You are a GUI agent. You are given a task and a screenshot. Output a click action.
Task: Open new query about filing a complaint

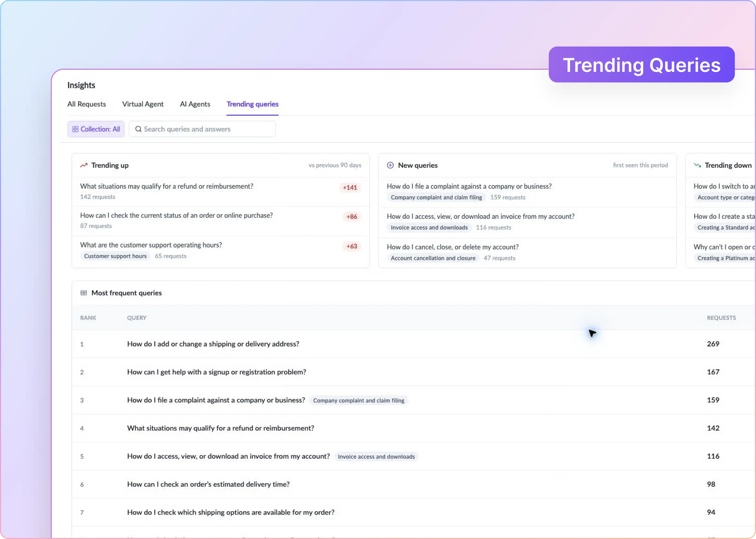point(469,186)
